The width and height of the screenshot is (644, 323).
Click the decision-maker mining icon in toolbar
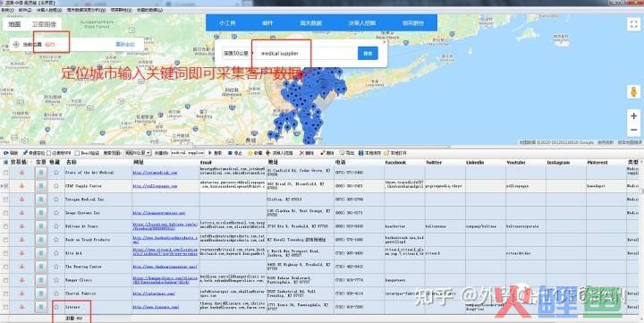click(268, 153)
